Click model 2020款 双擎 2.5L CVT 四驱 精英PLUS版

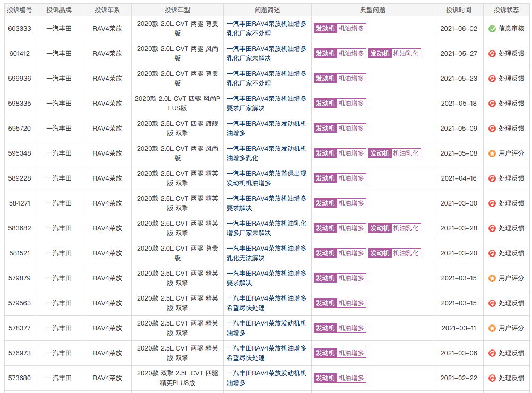pos(177,378)
